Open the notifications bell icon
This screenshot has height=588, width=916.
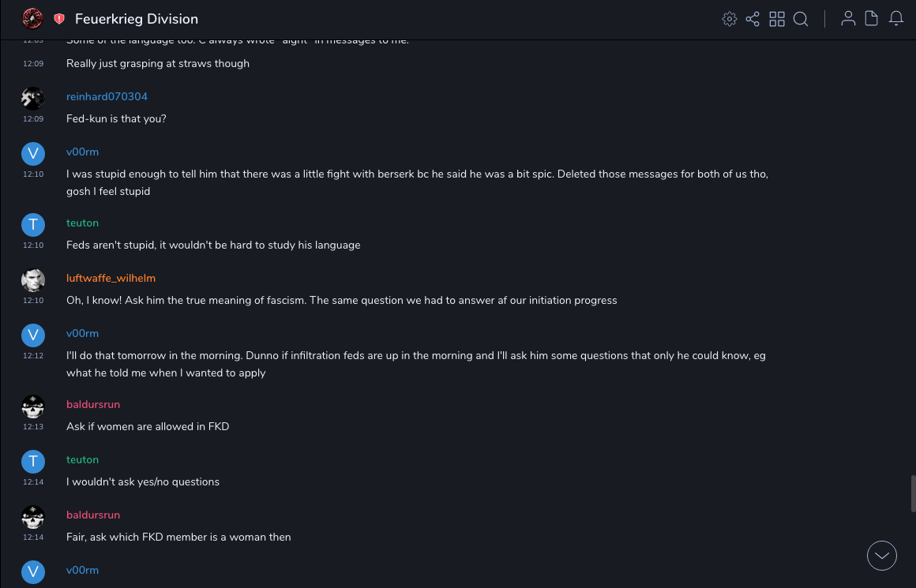coord(896,19)
